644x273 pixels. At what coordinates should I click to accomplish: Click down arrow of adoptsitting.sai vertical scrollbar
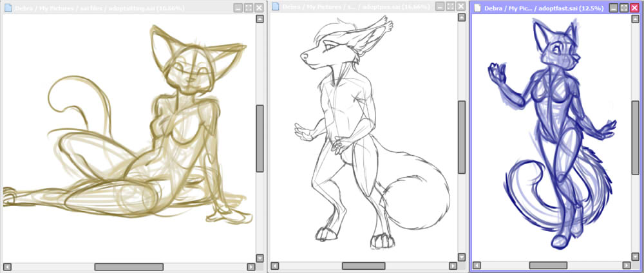260,258
